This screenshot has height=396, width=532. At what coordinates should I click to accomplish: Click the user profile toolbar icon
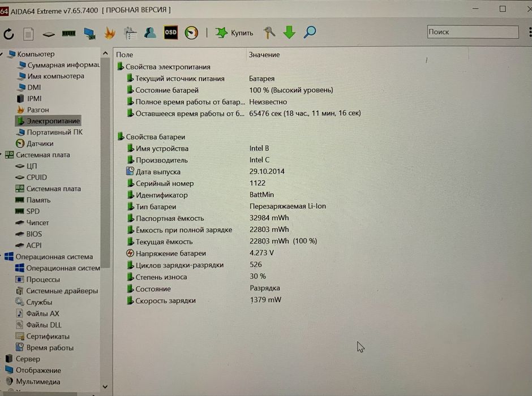150,33
